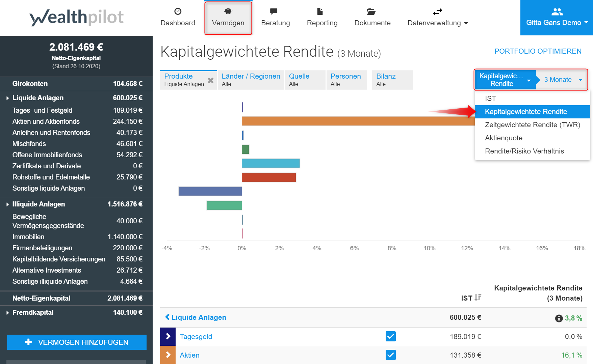
Task: Click the purple negative bar in the chart
Action: (210, 191)
